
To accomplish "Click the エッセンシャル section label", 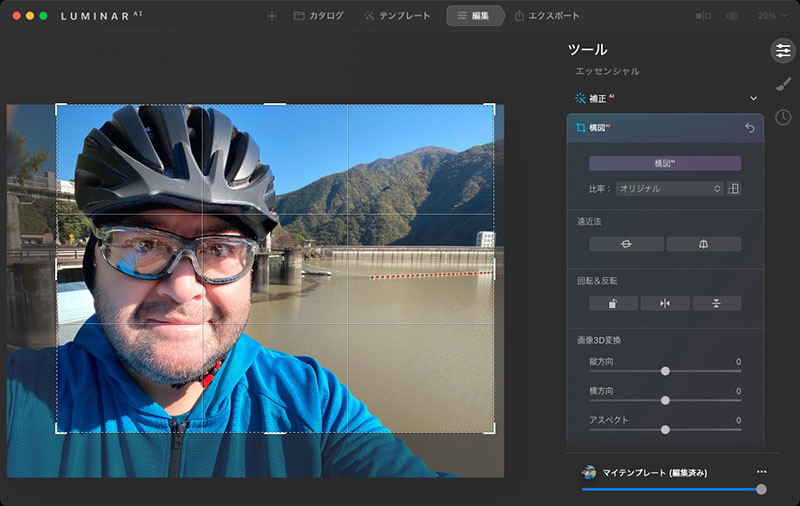I will point(607,71).
